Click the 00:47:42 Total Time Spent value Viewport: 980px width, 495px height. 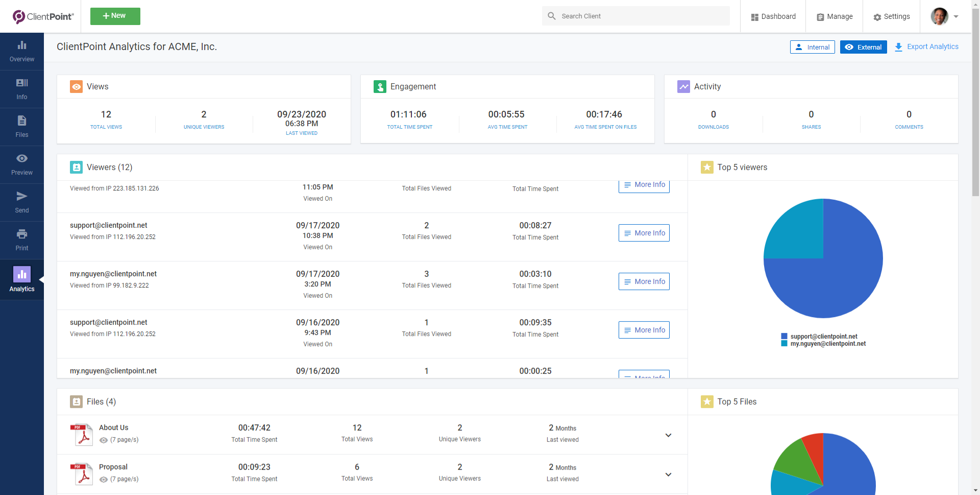click(x=254, y=428)
